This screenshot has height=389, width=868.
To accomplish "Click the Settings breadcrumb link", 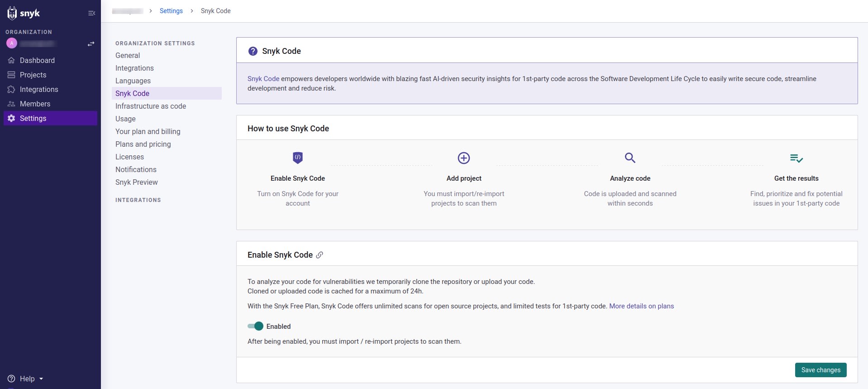I will click(x=171, y=11).
